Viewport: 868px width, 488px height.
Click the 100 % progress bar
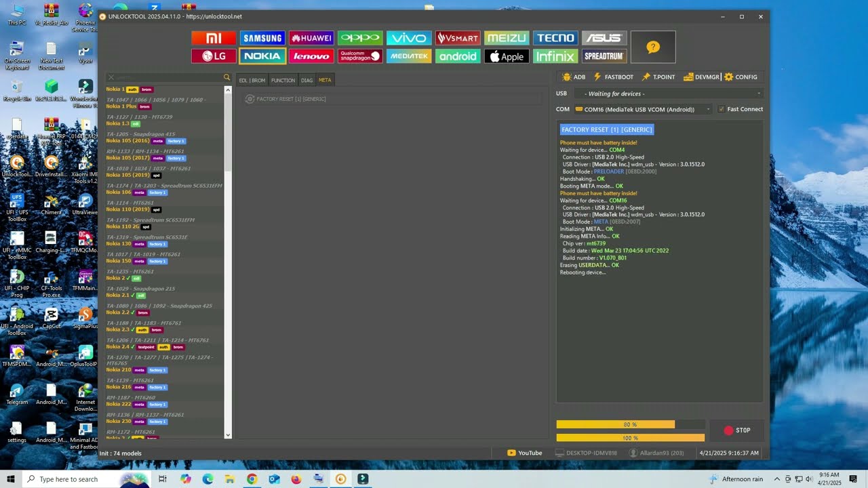pyautogui.click(x=630, y=438)
